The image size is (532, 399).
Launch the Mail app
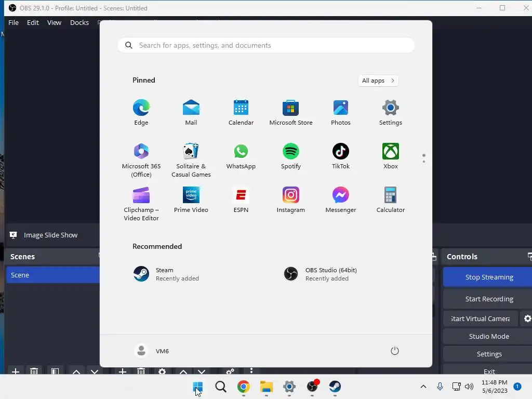click(x=191, y=113)
